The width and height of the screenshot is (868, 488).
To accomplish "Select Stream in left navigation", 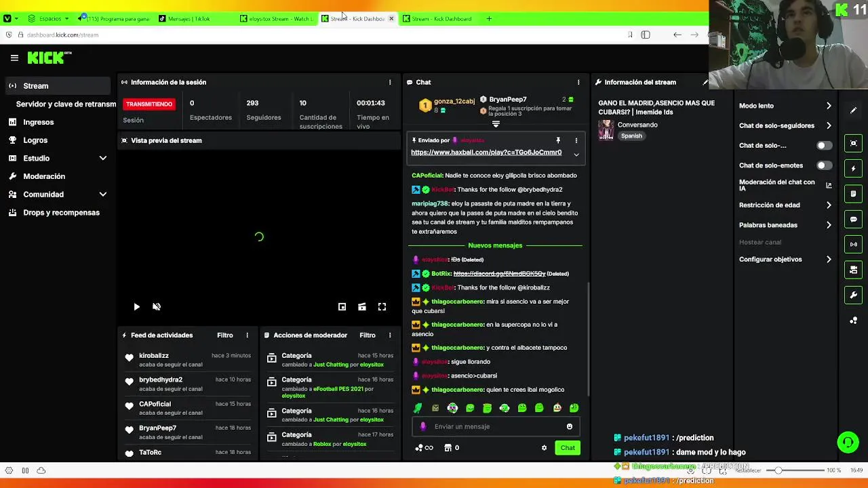I will coord(58,86).
